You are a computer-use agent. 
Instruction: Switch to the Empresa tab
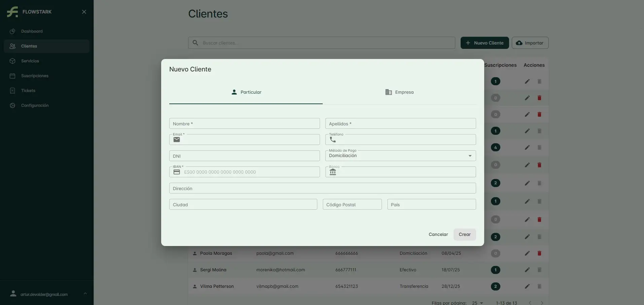[399, 92]
